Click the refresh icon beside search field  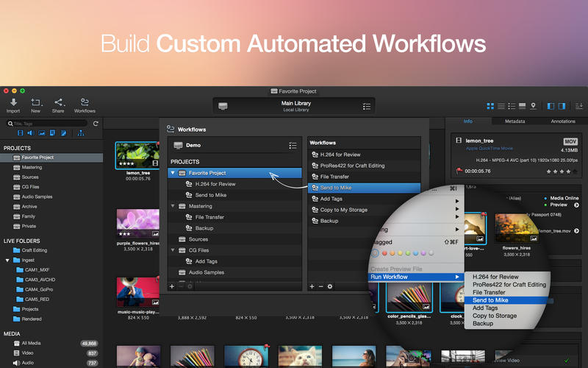[96, 124]
